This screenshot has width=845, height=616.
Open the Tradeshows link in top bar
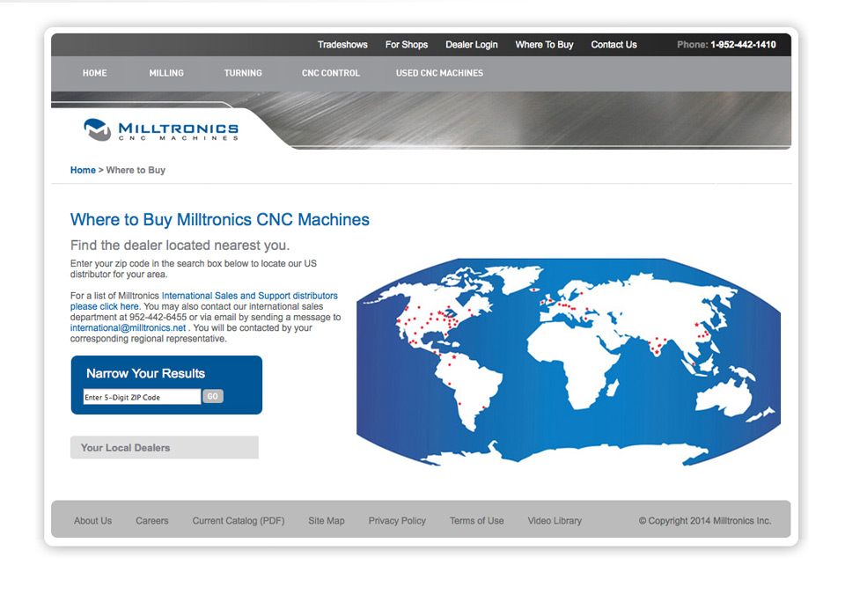[342, 45]
